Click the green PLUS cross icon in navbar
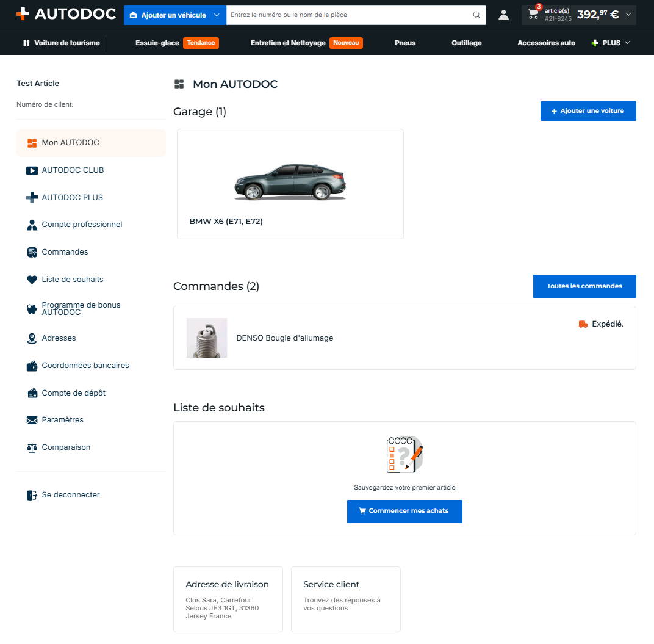Viewport: 654px width, 644px height. 595,43
